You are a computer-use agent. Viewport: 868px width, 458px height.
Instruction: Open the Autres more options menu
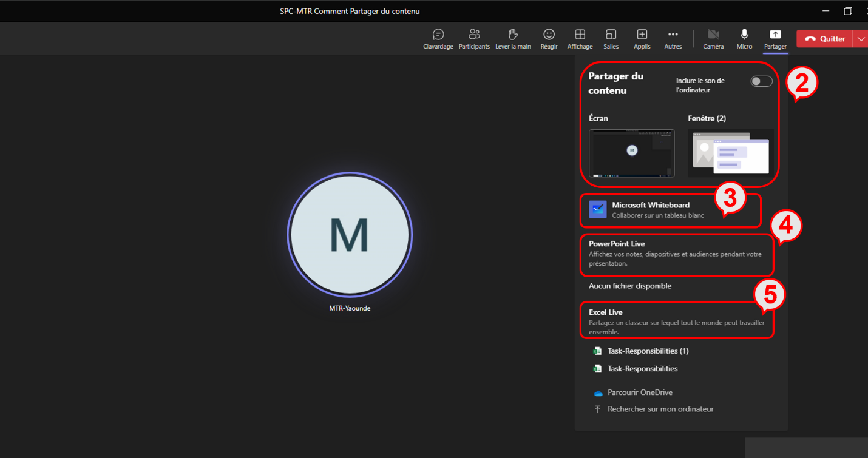coord(673,38)
